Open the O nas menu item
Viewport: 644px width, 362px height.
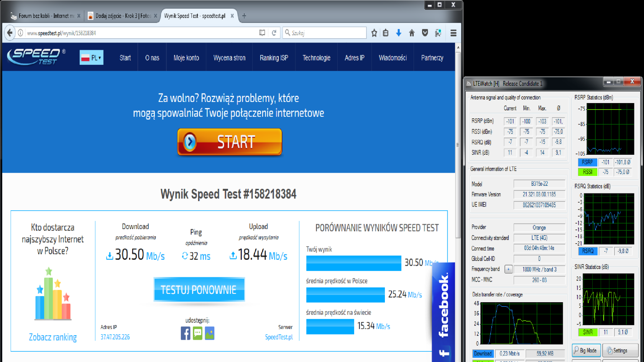(x=152, y=58)
